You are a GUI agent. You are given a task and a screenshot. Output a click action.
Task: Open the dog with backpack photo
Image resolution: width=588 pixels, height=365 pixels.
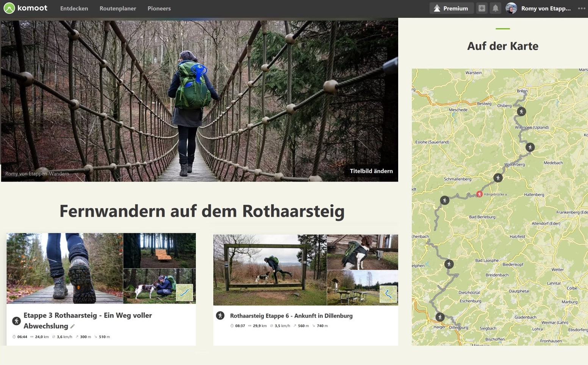coord(363,252)
